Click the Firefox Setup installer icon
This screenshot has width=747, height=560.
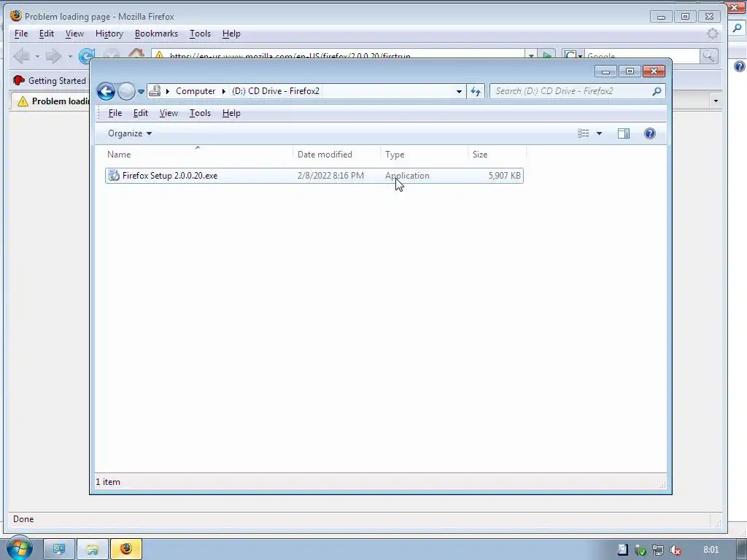click(x=113, y=175)
